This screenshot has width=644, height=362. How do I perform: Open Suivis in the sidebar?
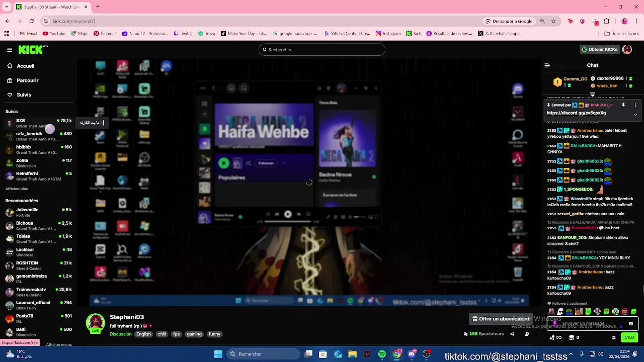(19, 95)
